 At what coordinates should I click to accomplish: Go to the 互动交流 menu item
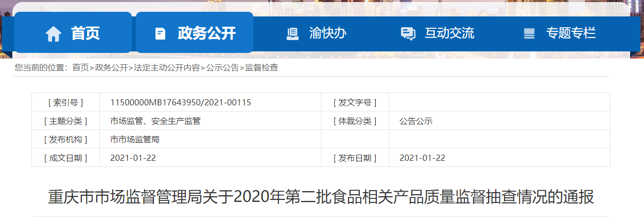pyautogui.click(x=449, y=33)
